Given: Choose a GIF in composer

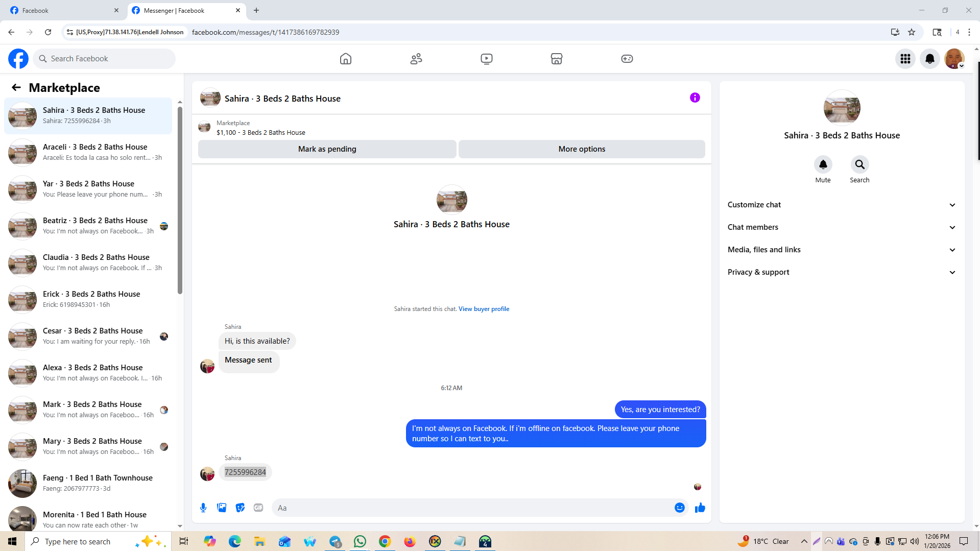Looking at the screenshot, I should coord(258,508).
